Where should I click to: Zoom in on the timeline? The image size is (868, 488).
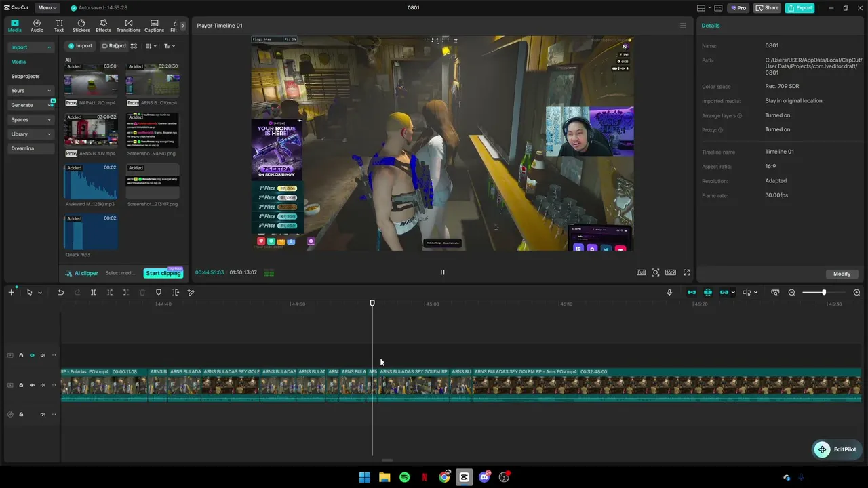856,292
